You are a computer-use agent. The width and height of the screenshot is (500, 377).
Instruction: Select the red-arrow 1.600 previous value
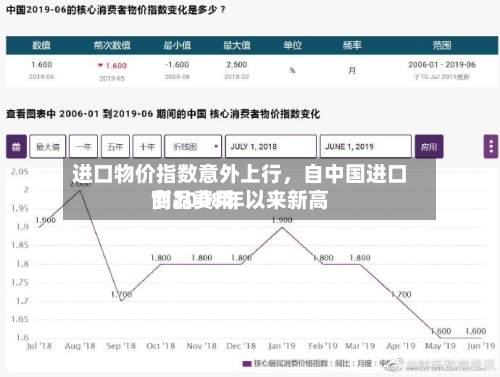[112, 66]
